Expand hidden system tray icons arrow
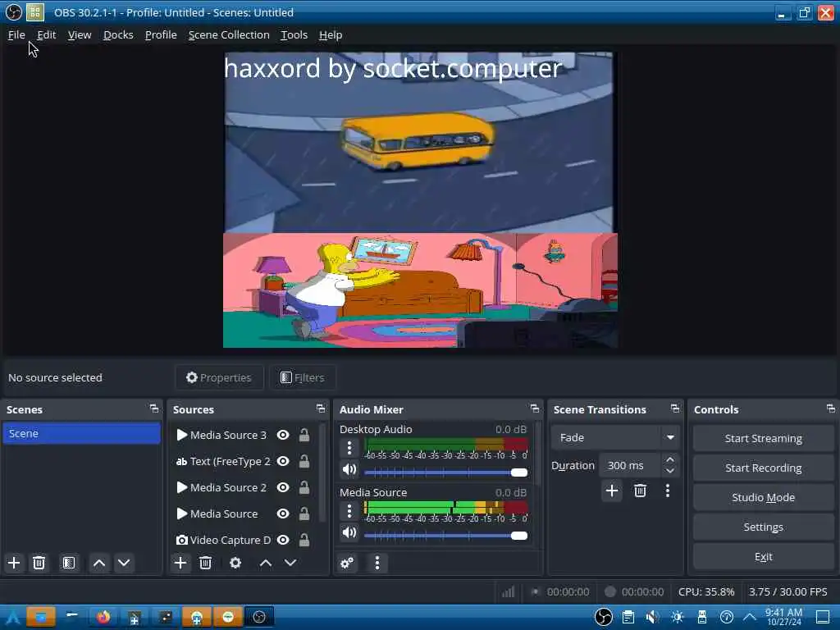840x630 pixels. [x=750, y=617]
